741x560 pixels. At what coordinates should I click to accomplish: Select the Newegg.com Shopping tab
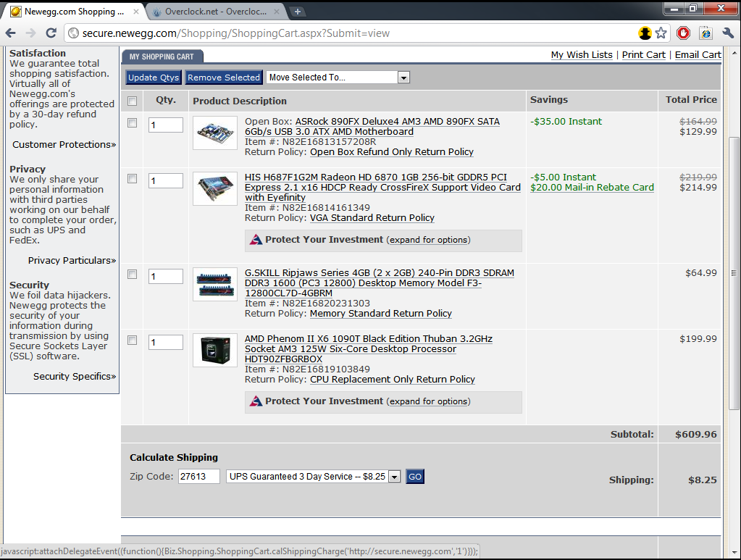[74, 12]
